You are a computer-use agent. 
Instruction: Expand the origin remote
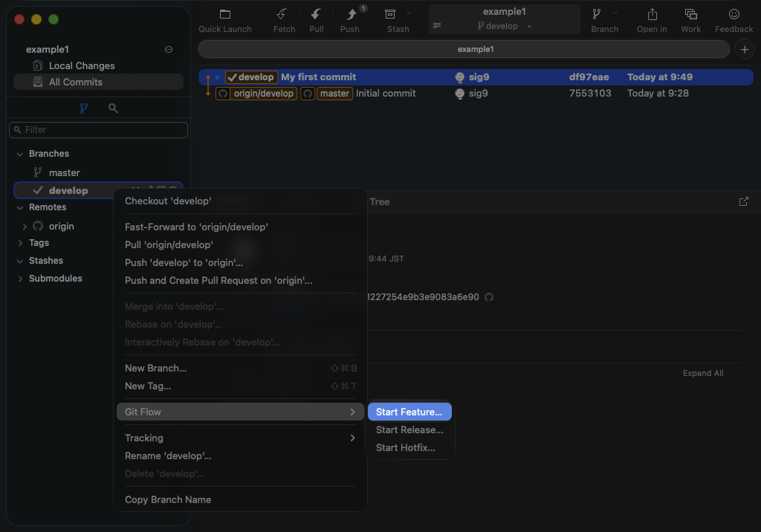pyautogui.click(x=25, y=227)
